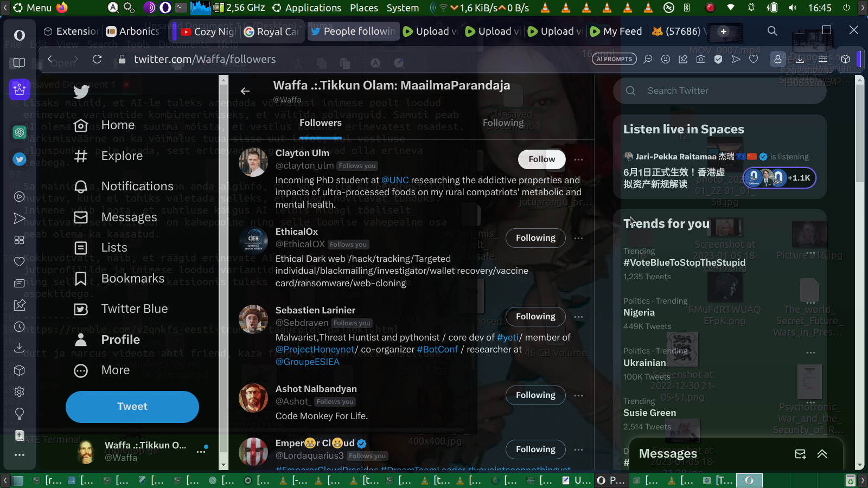The height and width of the screenshot is (488, 868).
Task: Open more options for Clayton Ulm
Action: pos(578,159)
